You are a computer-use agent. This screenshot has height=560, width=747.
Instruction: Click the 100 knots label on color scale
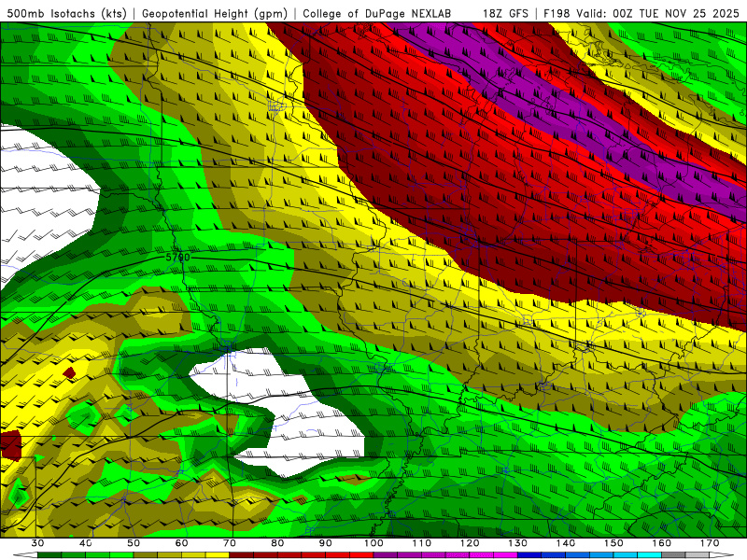pos(373,543)
